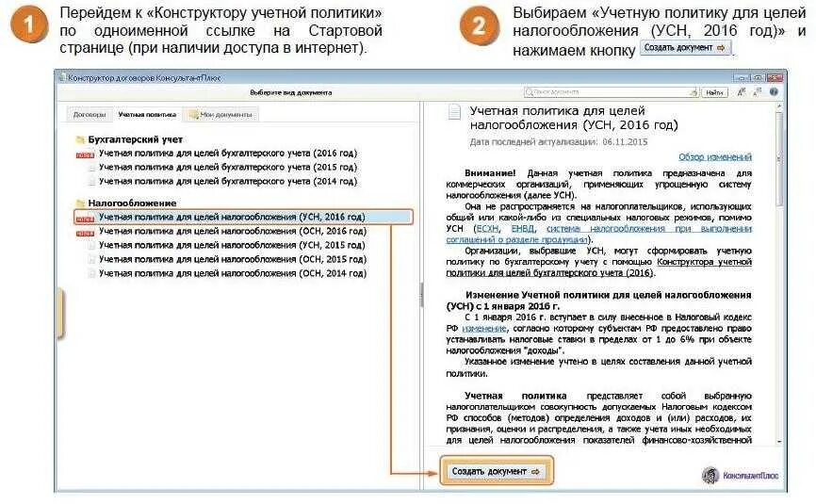This screenshot has width=816, height=504.
Task: Close the Конструктор договоров window
Action: (775, 77)
